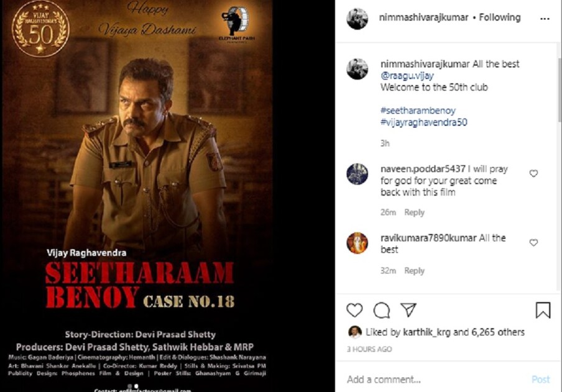The image size is (562, 392).
Task: Like the post with the heart icon
Action: pyautogui.click(x=354, y=310)
